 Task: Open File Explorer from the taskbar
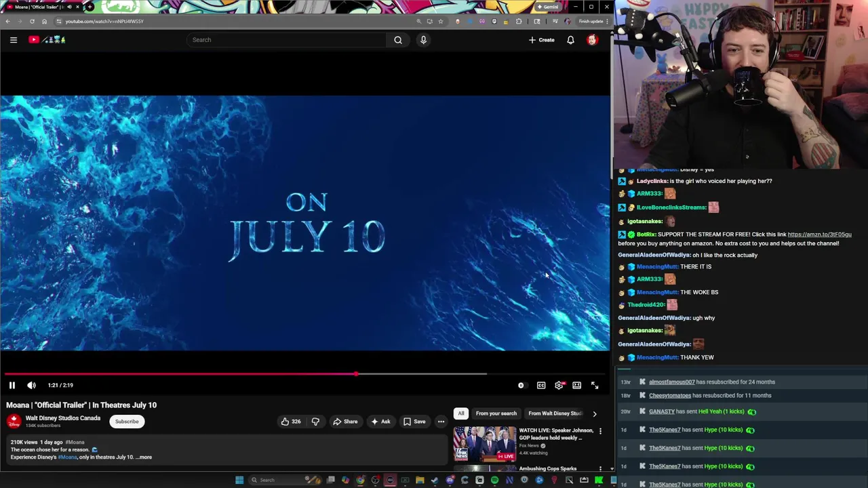click(420, 480)
